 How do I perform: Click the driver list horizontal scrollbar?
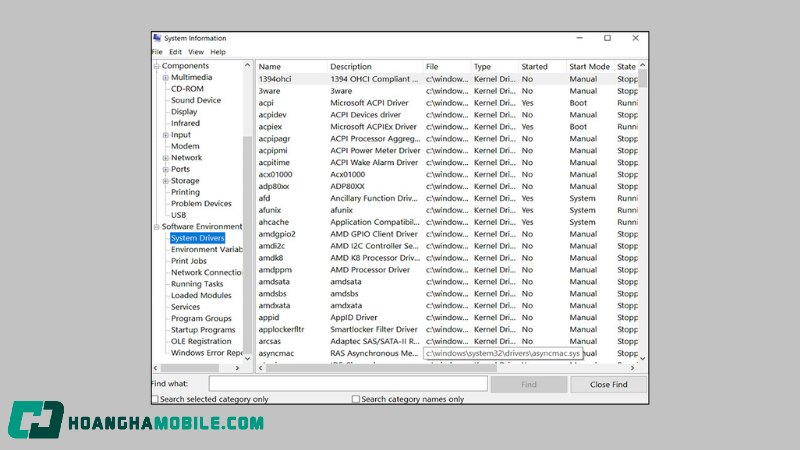coord(381,368)
